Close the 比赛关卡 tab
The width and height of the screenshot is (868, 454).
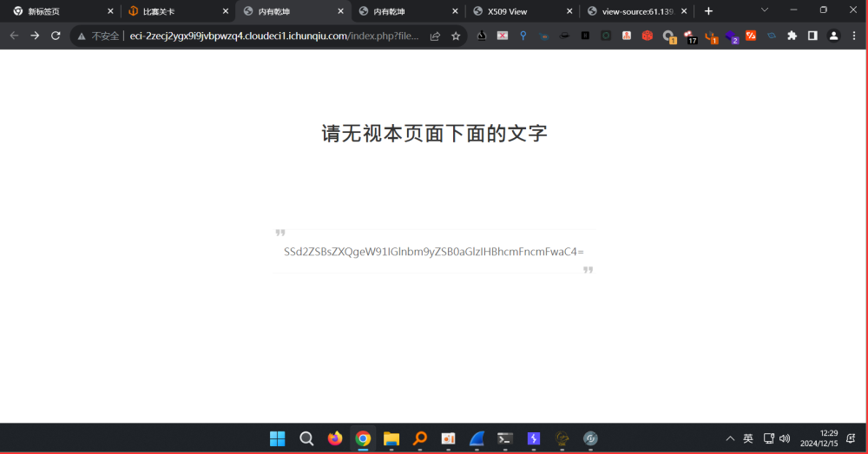tap(226, 11)
